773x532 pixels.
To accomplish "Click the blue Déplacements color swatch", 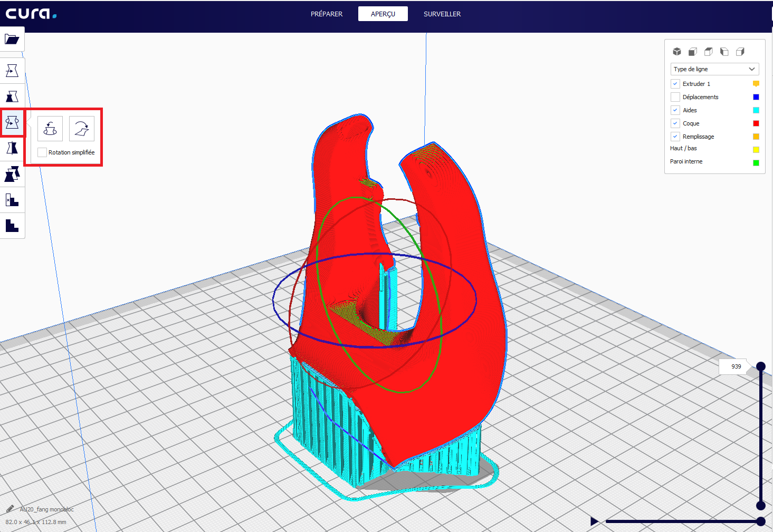I will click(756, 97).
